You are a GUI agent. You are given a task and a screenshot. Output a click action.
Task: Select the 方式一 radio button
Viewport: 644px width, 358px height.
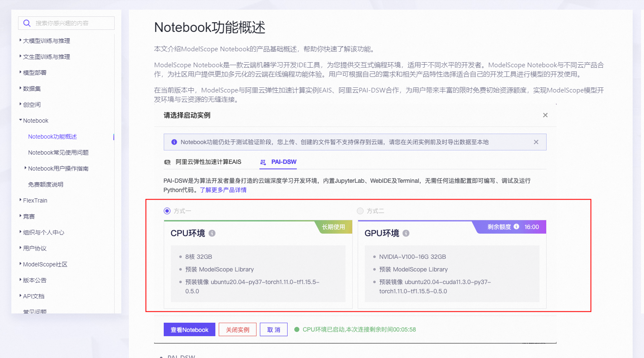tap(167, 211)
